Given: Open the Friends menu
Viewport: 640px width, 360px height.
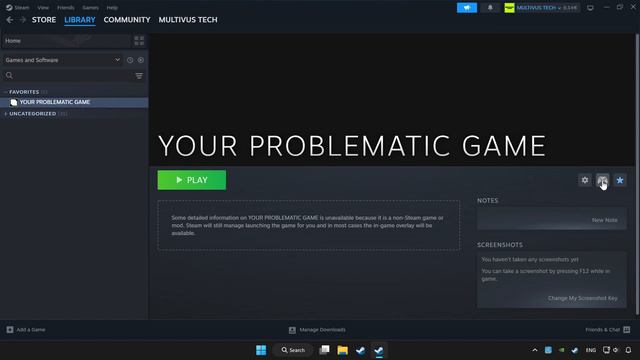Looking at the screenshot, I should [66, 7].
